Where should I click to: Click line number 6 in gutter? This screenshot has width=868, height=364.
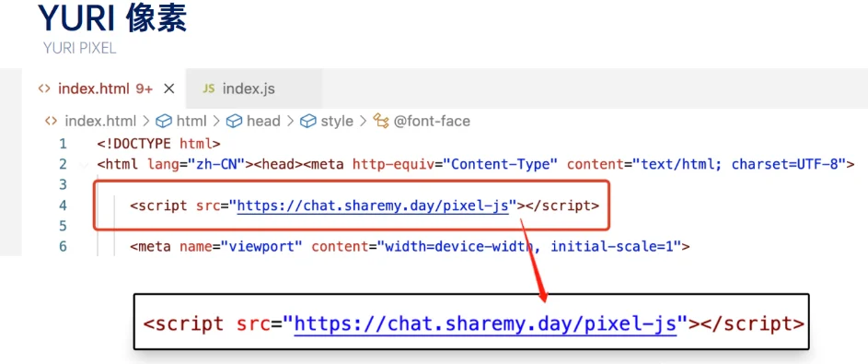63,246
